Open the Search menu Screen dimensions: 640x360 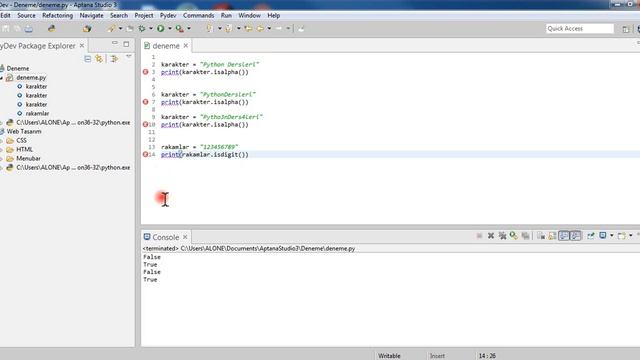[x=119, y=16]
